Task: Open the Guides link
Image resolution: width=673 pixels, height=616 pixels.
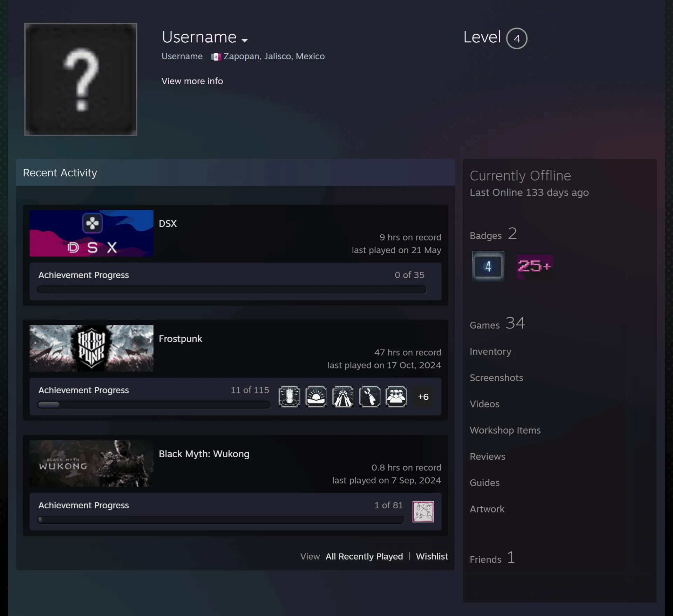Action: (x=484, y=483)
